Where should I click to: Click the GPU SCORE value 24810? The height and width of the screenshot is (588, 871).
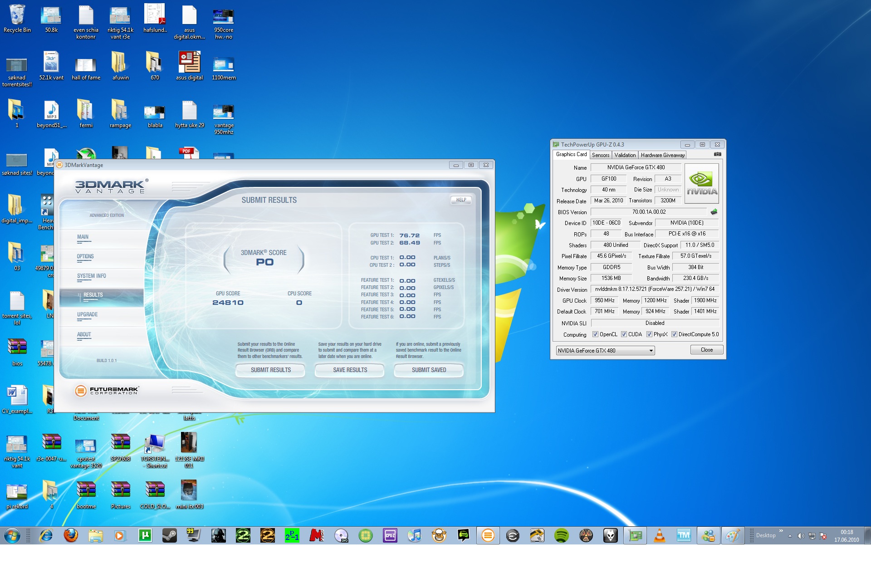(x=228, y=303)
